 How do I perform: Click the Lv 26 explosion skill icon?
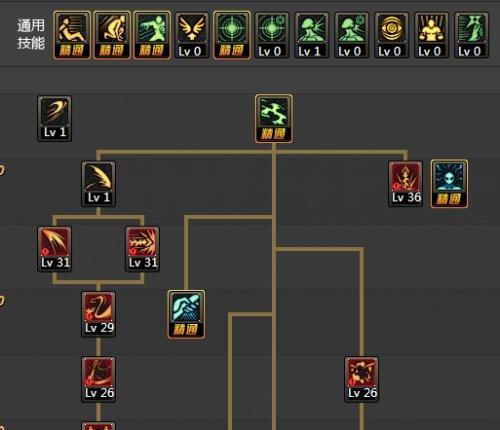(x=361, y=379)
